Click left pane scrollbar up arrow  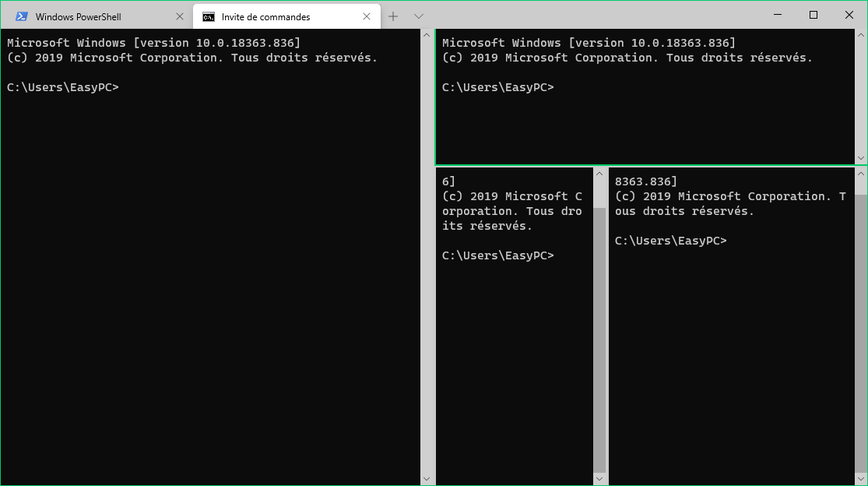pyautogui.click(x=427, y=35)
